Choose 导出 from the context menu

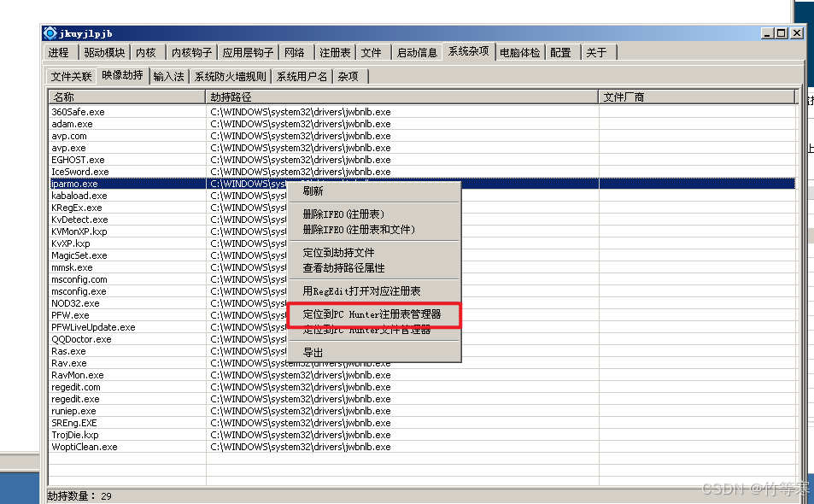[313, 353]
